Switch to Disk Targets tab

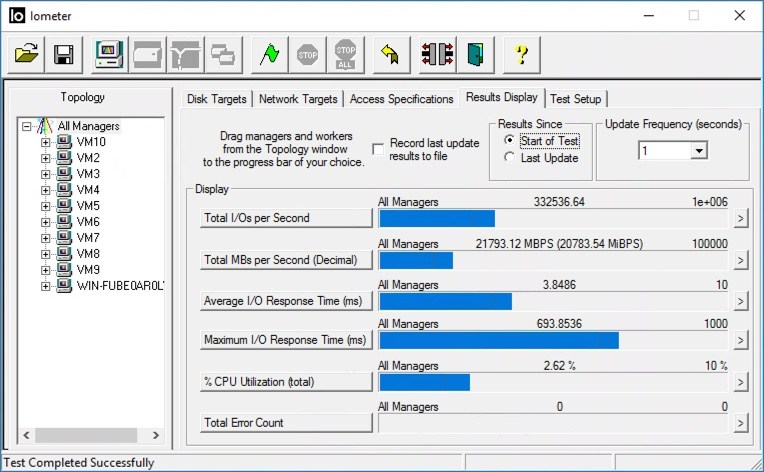pyautogui.click(x=217, y=99)
